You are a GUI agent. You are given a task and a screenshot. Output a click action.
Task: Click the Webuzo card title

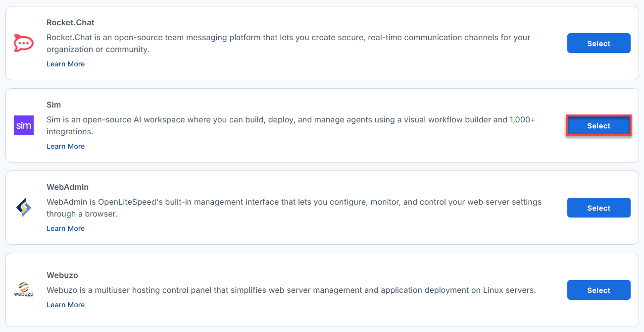(x=62, y=275)
